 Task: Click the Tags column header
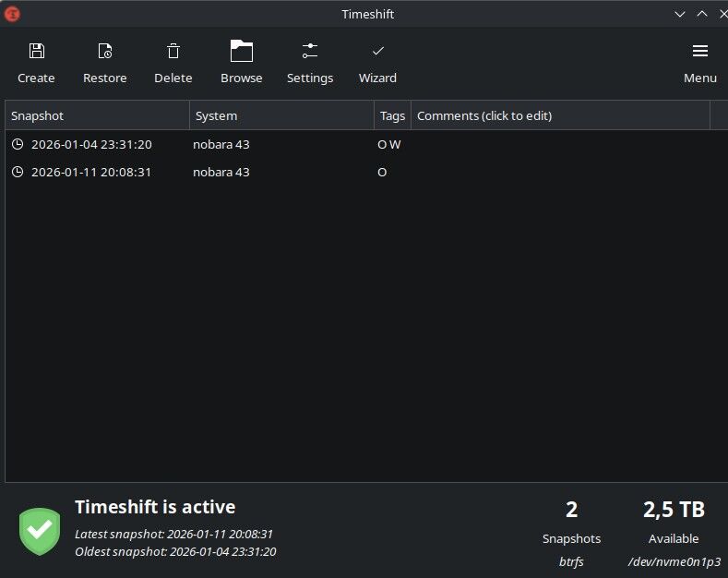pos(392,115)
